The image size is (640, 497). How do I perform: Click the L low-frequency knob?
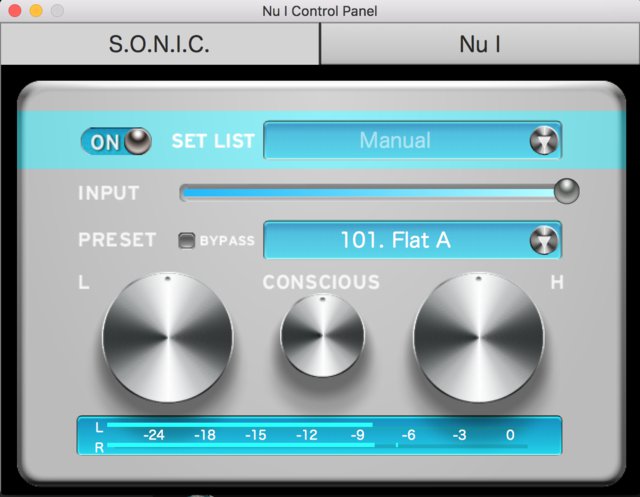click(167, 337)
